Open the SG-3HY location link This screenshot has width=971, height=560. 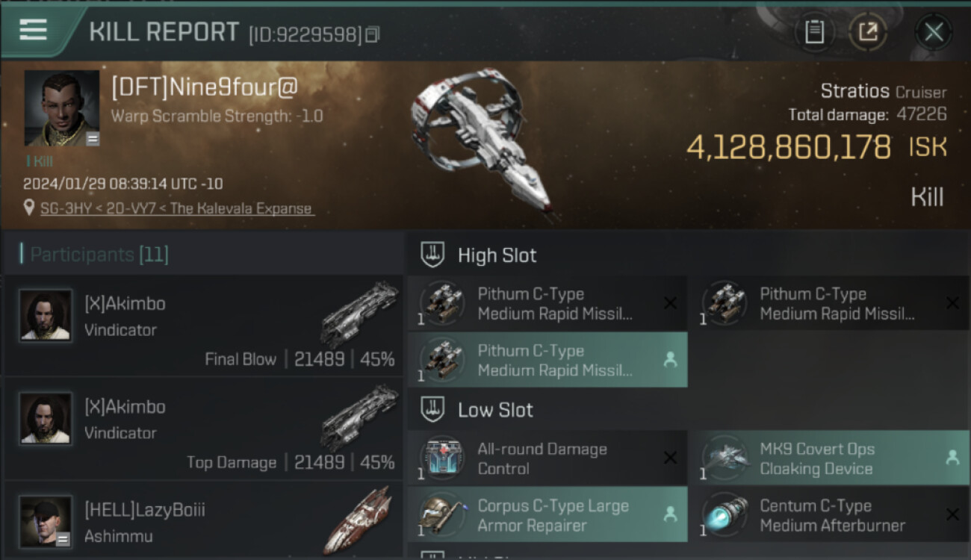176,208
